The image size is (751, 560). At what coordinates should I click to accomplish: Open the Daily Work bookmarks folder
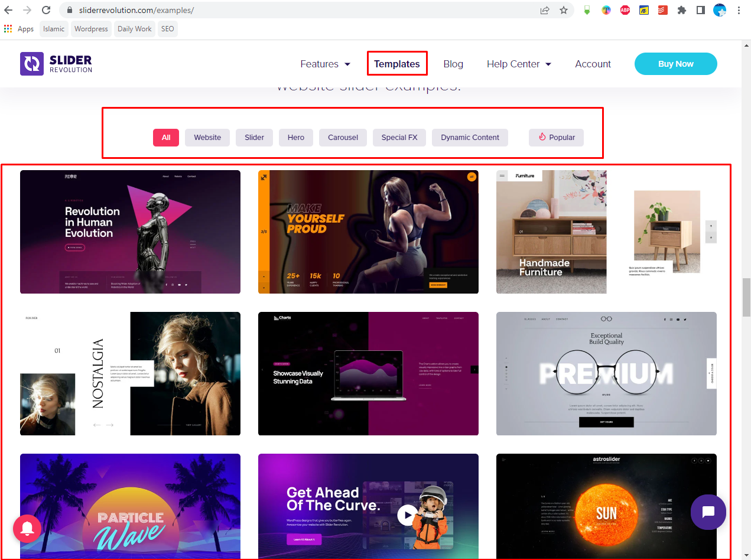coord(135,29)
